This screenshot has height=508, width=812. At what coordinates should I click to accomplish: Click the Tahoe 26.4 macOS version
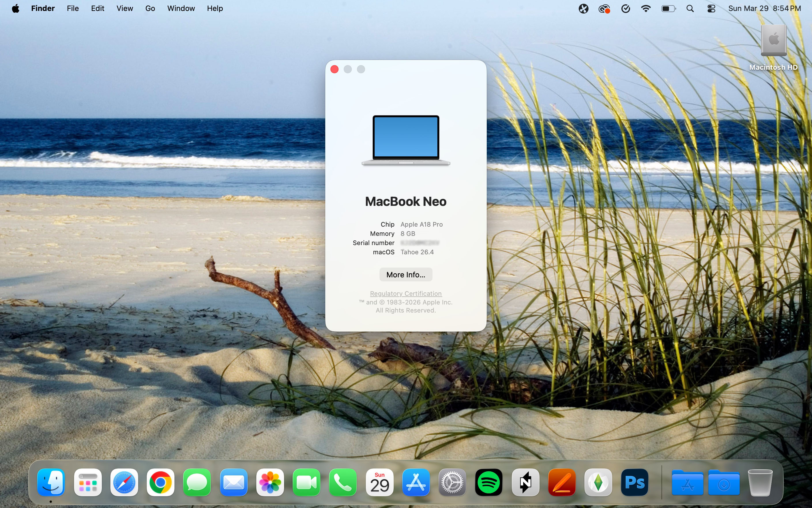(x=417, y=252)
